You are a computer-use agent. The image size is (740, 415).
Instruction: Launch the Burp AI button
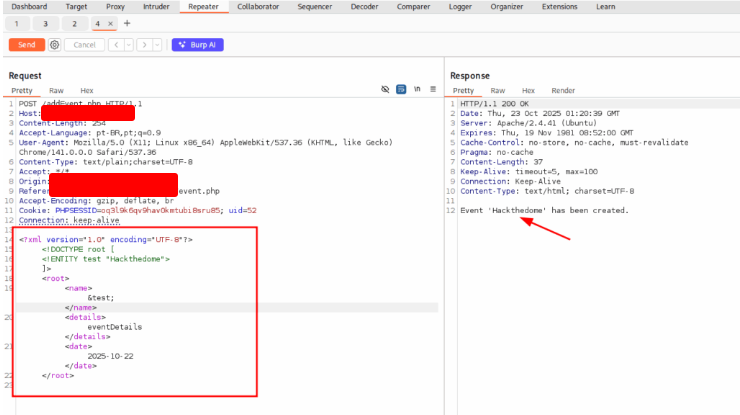click(196, 45)
